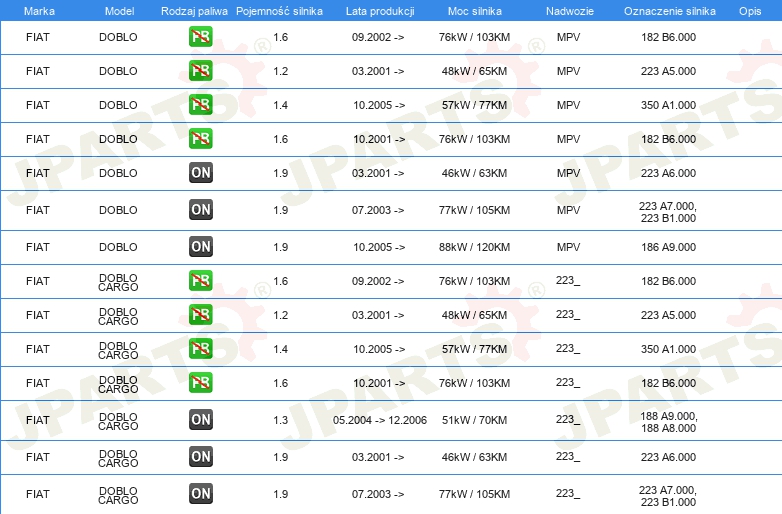Click MPV body type in 186 A9.000 row
782x514 pixels.
[569, 247]
